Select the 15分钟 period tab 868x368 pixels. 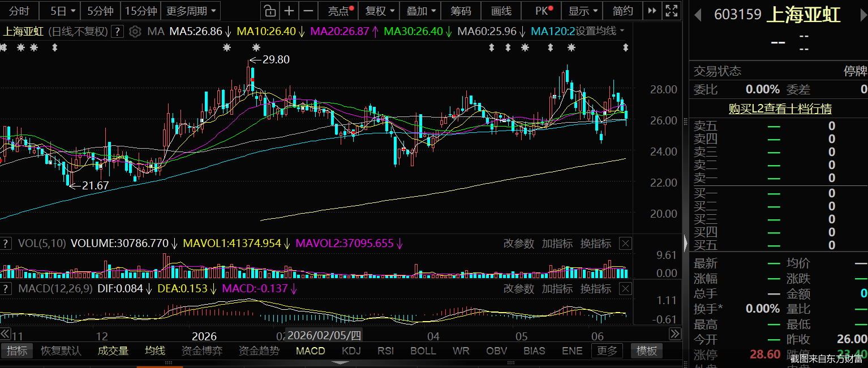click(141, 11)
